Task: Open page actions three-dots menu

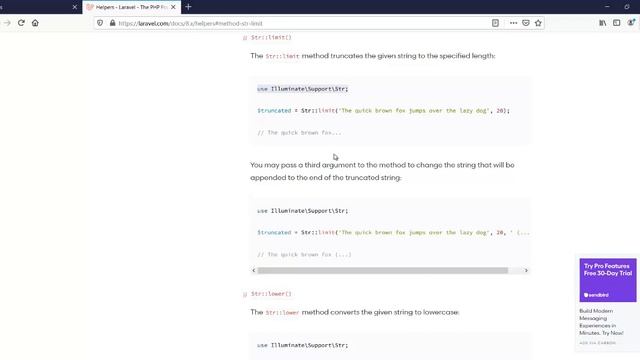Action: point(513,23)
